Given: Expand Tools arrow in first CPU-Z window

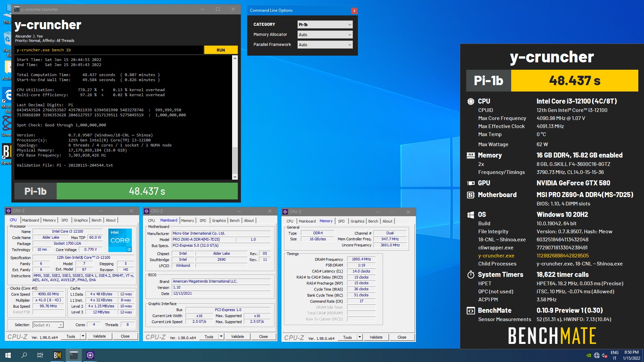Looking at the screenshot, I should pyautogui.click(x=83, y=336).
